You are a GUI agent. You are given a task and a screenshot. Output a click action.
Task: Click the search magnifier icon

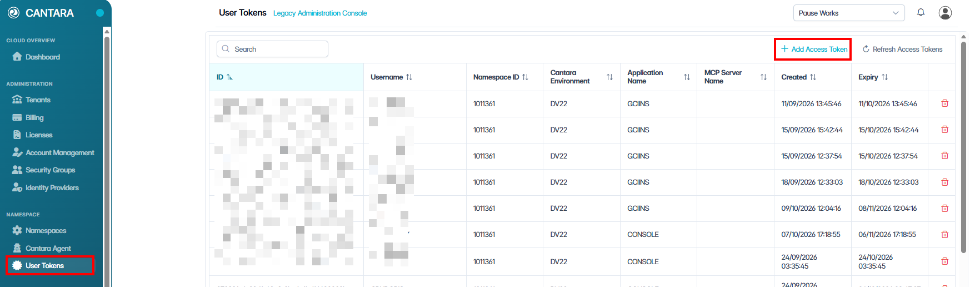226,49
